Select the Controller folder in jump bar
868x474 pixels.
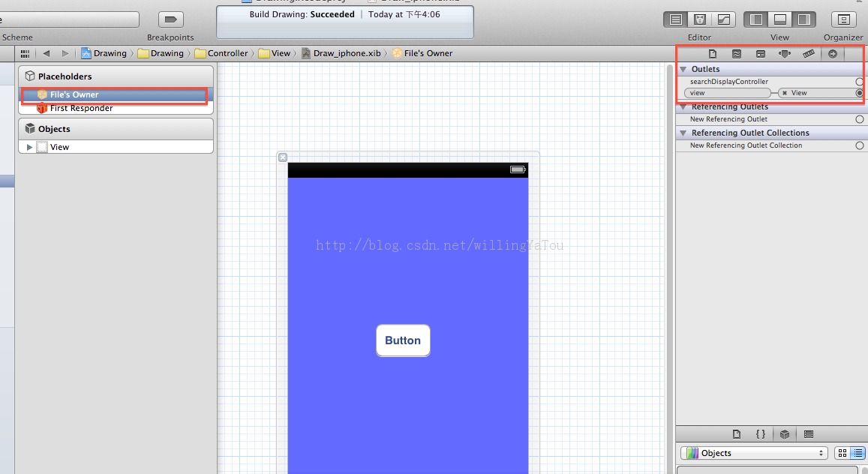(x=227, y=53)
